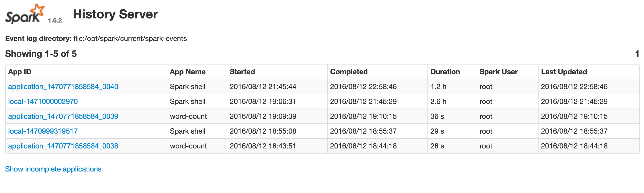The width and height of the screenshot is (644, 193).
Task: Click the 1.2 h duration cell
Action: point(438,87)
